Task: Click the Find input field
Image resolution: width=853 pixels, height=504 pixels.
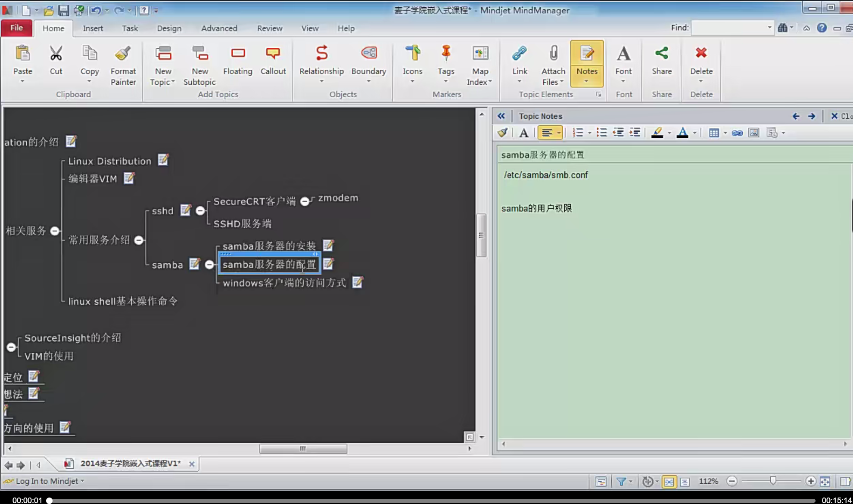Action: click(x=728, y=28)
